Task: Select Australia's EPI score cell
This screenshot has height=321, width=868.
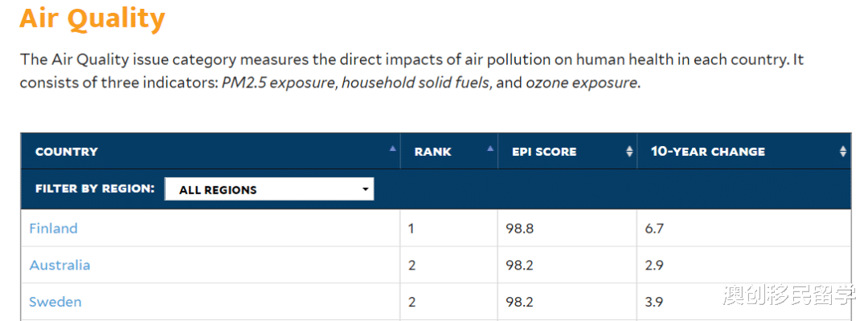Action: pos(520,265)
